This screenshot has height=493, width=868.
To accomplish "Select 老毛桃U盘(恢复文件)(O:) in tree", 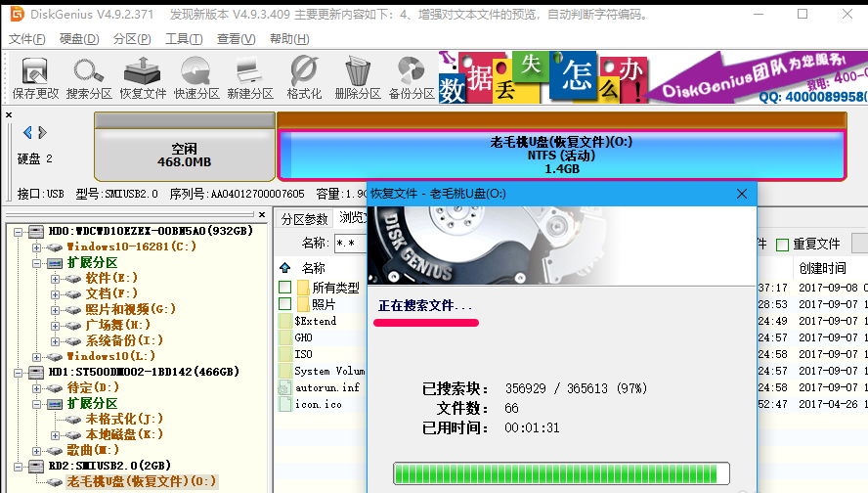I will 141,481.
